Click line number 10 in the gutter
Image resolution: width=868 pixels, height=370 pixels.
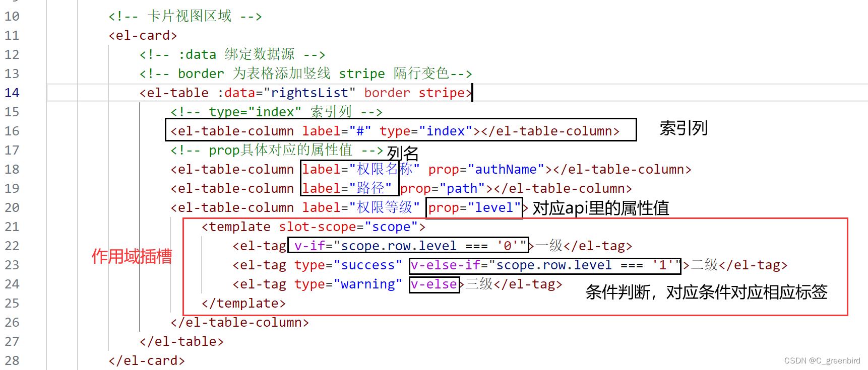(12, 17)
